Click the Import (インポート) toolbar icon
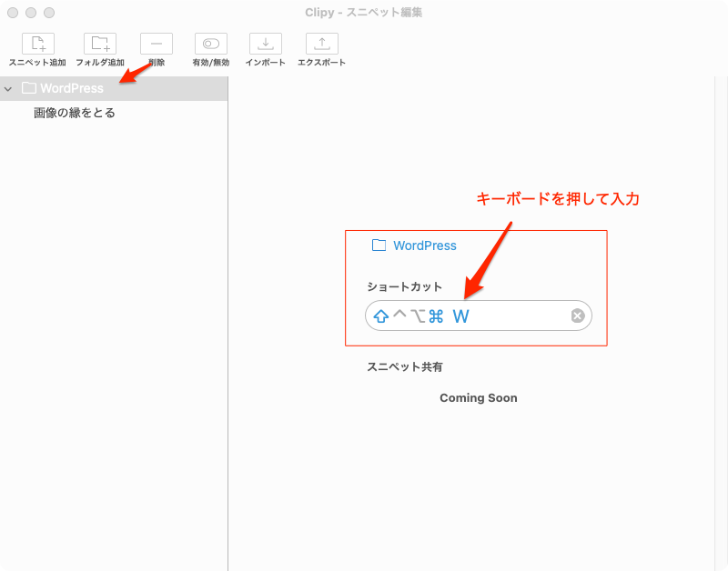 pos(266,44)
